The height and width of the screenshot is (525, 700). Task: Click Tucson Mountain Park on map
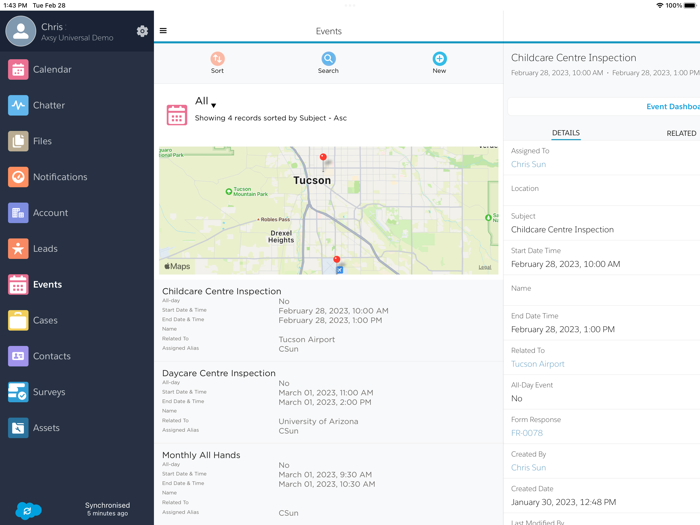247,192
